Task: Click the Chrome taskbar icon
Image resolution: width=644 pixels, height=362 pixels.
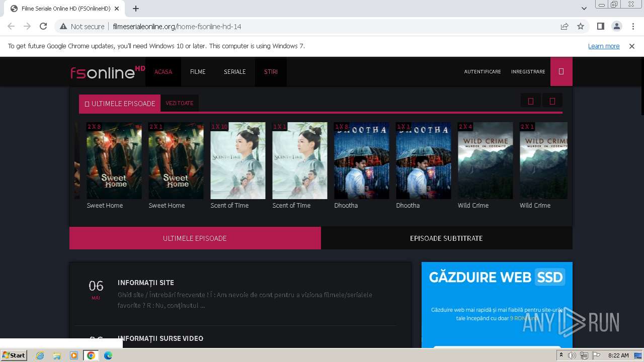Action: [91, 355]
